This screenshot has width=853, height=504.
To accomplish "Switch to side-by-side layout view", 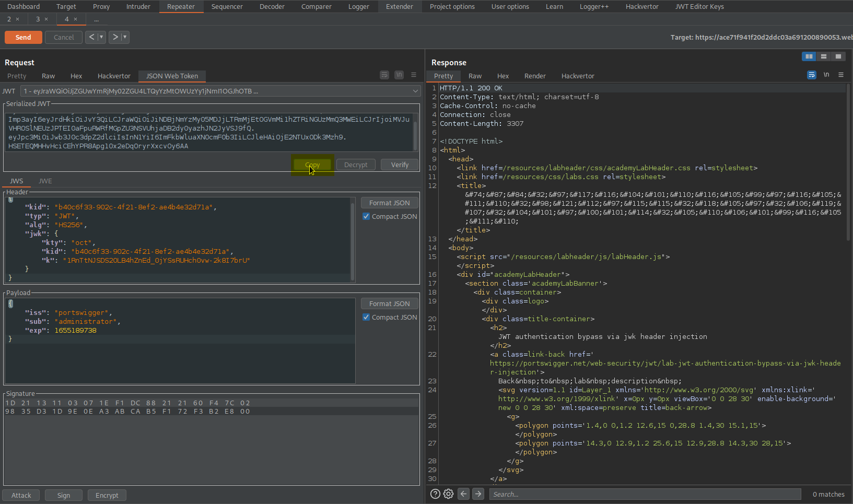I will tap(809, 56).
